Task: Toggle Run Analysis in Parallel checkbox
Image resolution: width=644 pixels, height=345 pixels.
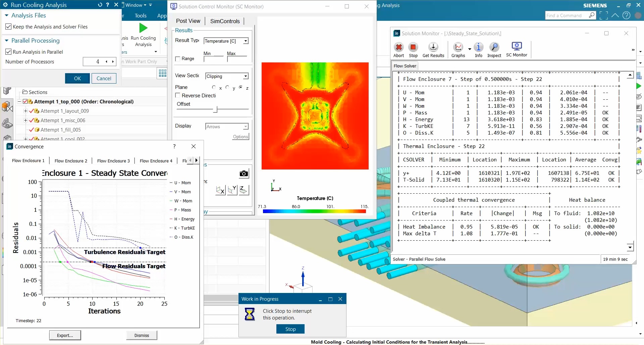Action: 9,52
